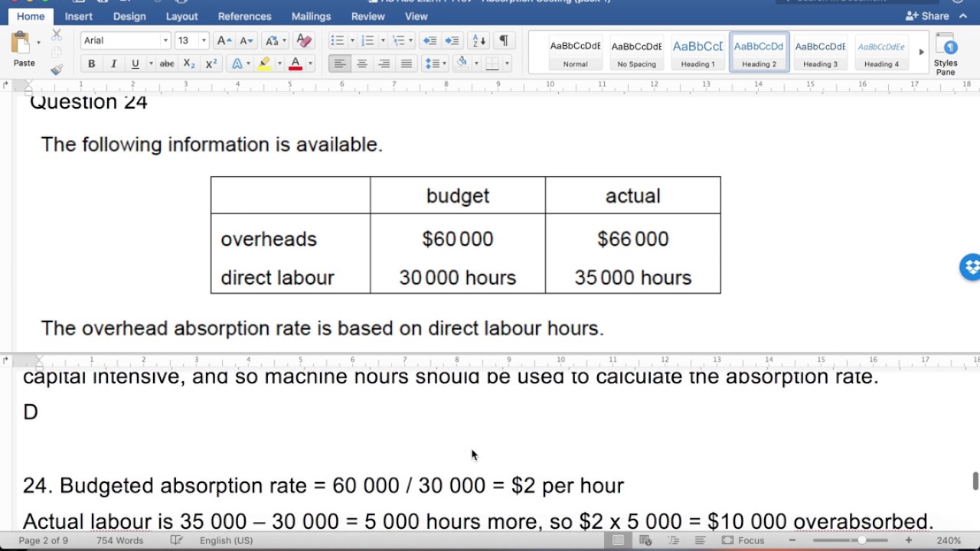Toggle numbered list
980x551 pixels.
(367, 41)
